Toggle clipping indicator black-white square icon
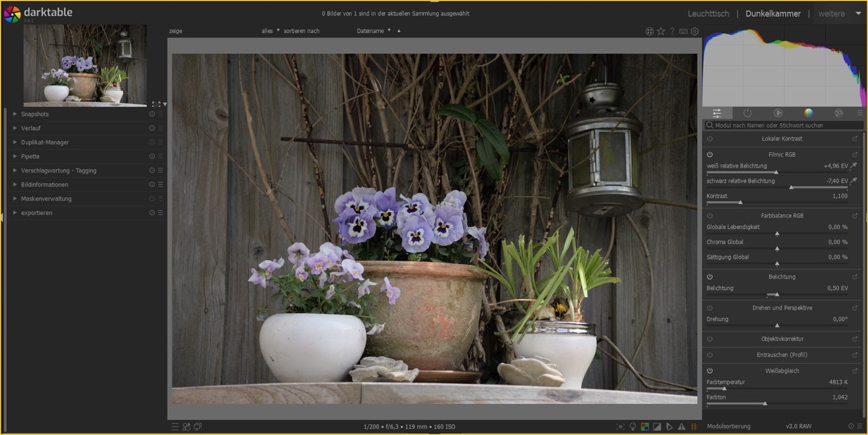 (657, 426)
